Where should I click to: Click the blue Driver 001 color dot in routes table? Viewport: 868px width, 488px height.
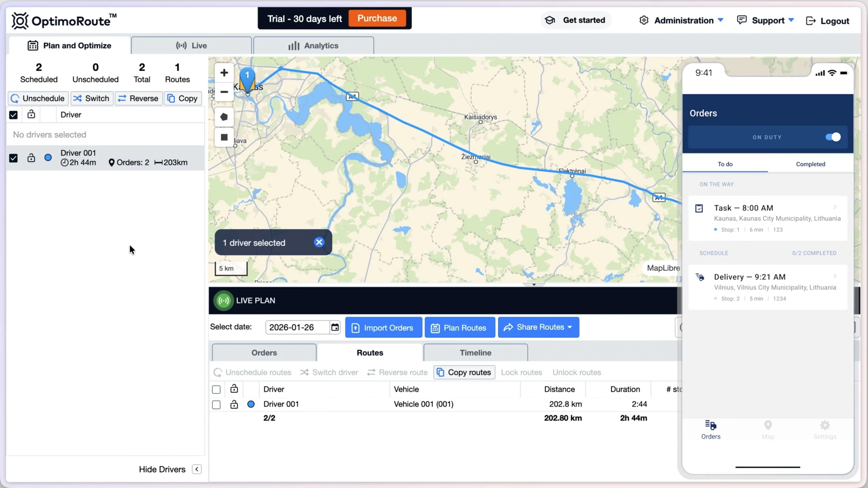tap(251, 404)
